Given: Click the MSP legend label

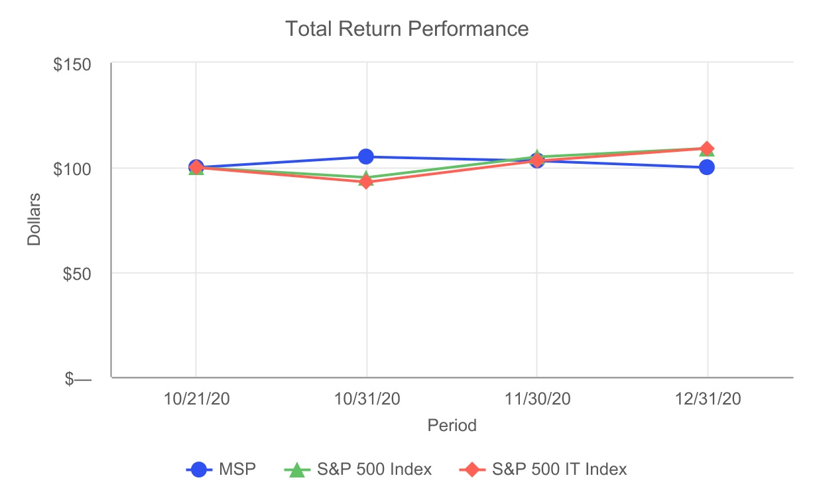Looking at the screenshot, I should point(237,470).
